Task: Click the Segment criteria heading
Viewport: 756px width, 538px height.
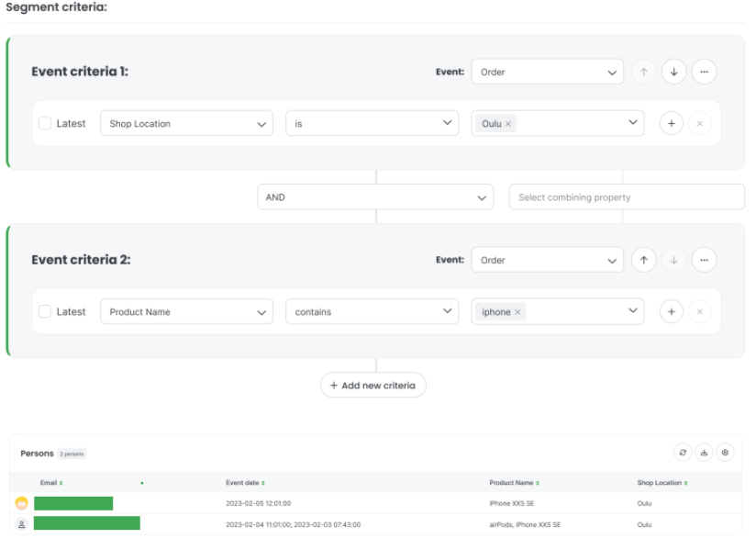Action: [x=56, y=7]
